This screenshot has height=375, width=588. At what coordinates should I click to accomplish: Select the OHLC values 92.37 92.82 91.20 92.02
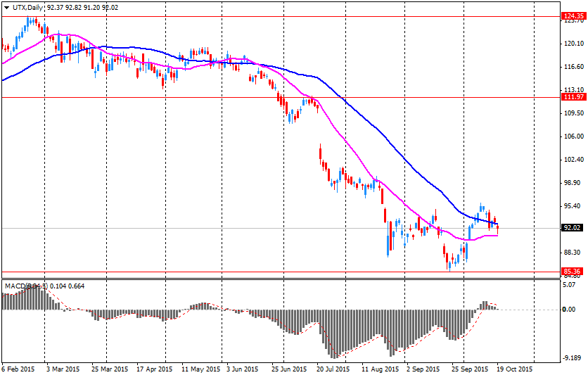click(83, 8)
